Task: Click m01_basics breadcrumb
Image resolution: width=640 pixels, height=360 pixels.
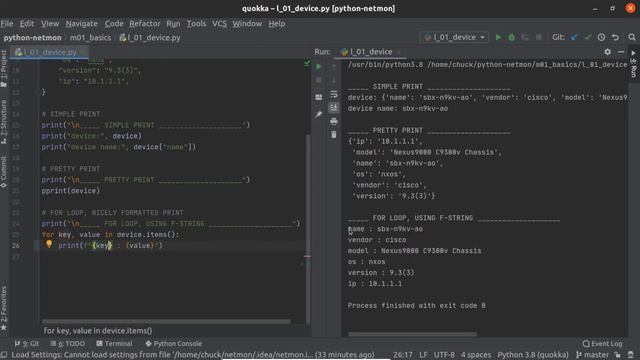Action: tap(90, 38)
